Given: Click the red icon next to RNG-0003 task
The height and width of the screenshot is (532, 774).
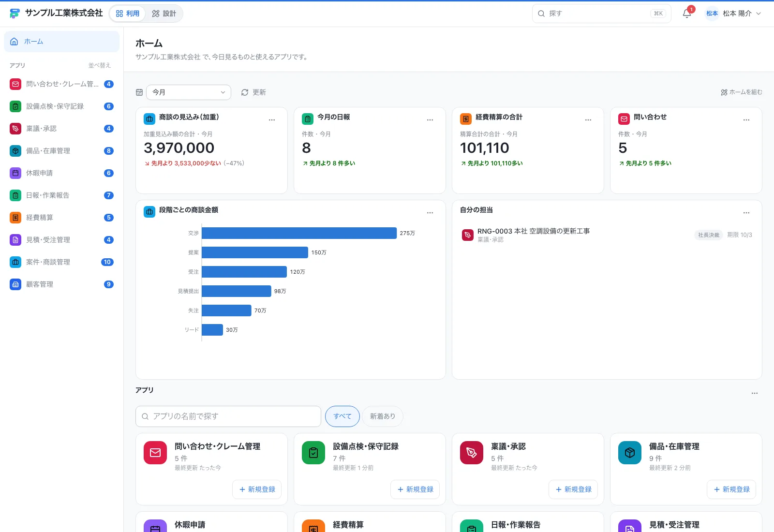Looking at the screenshot, I should 468,235.
